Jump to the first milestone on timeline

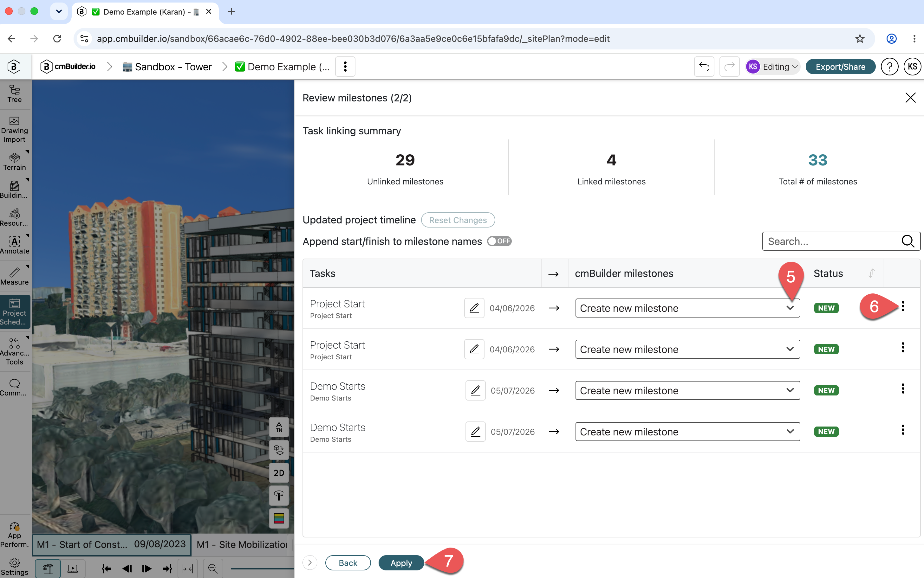[106, 568]
